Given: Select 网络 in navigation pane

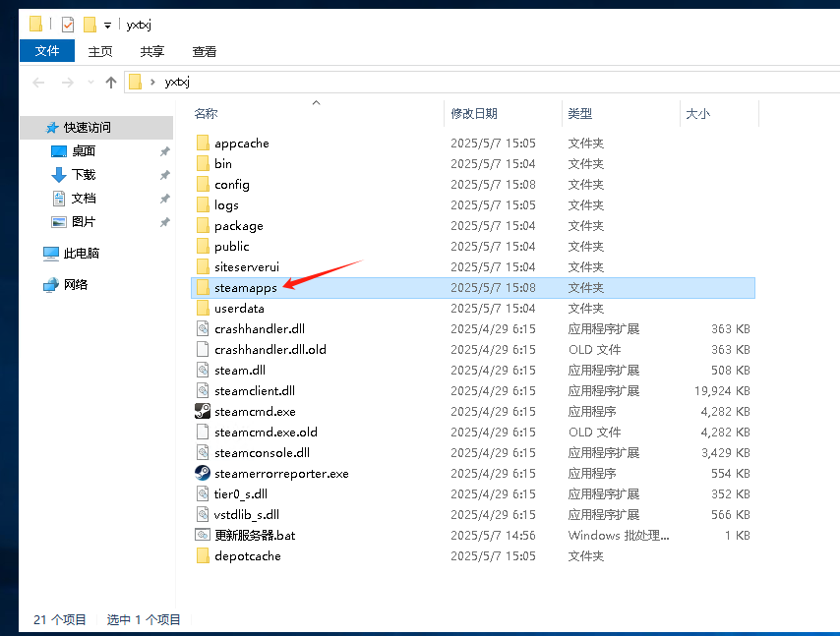Looking at the screenshot, I should [76, 284].
